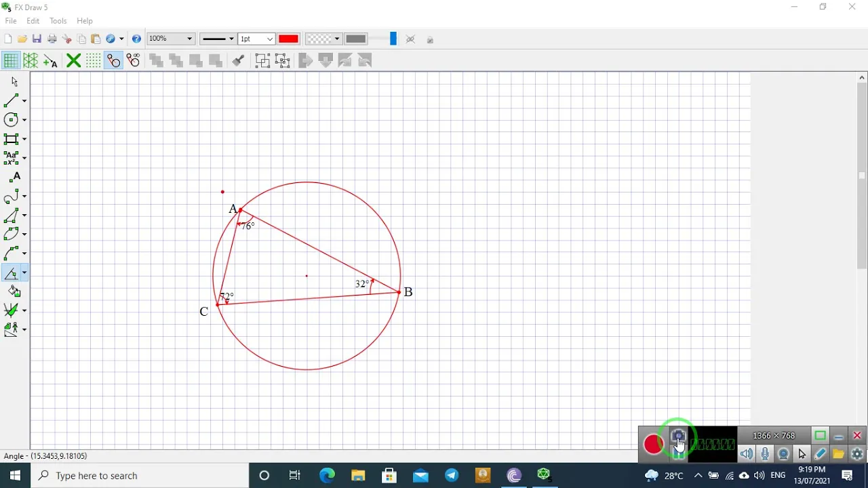Image resolution: width=868 pixels, height=488 pixels.
Task: Toggle the isometric triangular grid
Action: 31,61
